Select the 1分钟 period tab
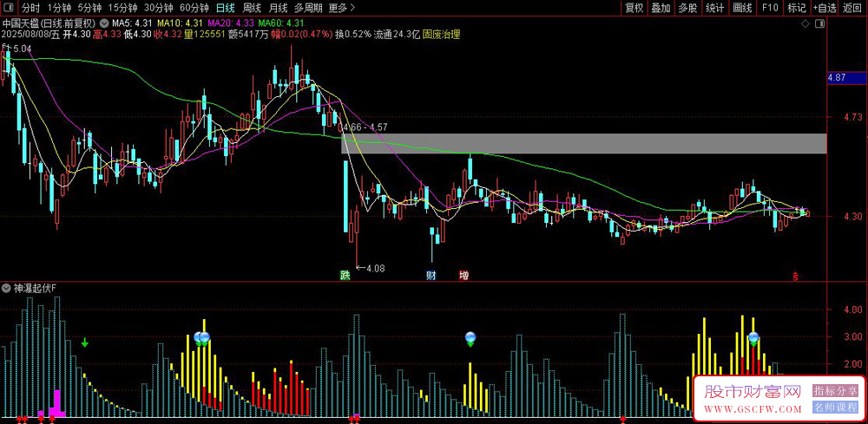 pyautogui.click(x=59, y=8)
